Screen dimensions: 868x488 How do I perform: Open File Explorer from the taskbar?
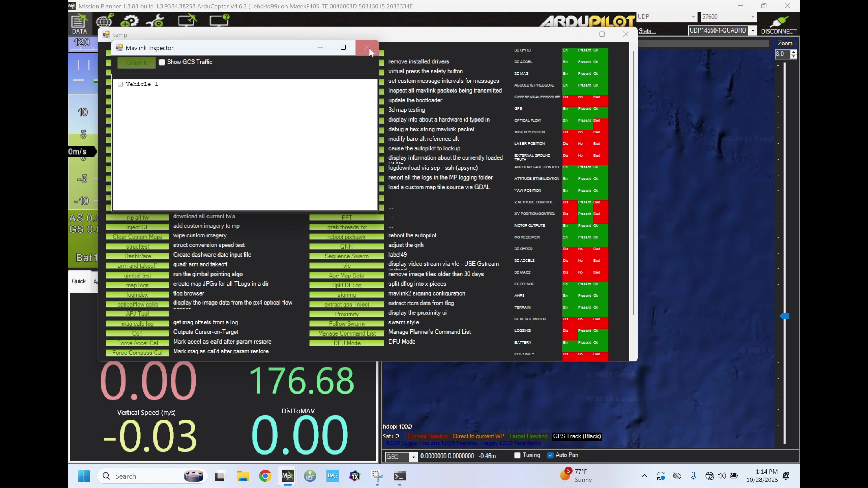click(x=243, y=476)
